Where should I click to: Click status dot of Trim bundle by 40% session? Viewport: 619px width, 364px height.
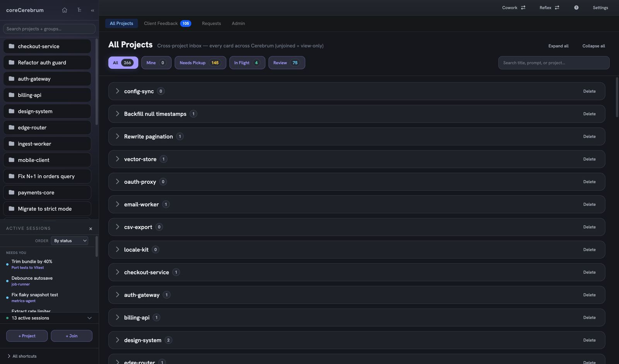7,265
